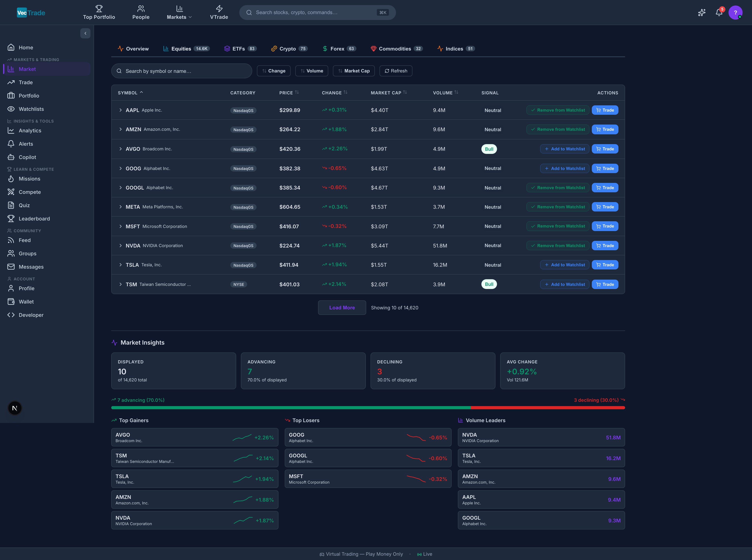Expand the AMZN row details
This screenshot has width=752, height=560.
[120, 129]
